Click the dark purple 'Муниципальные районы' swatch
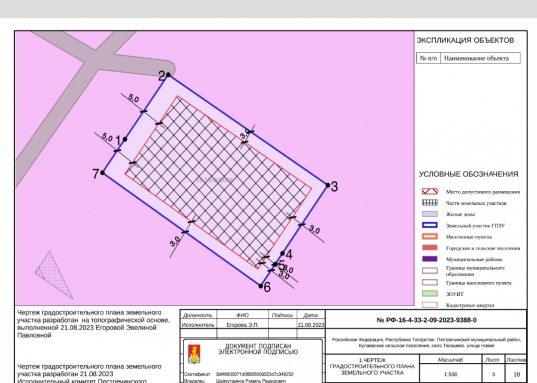 click(x=430, y=259)
